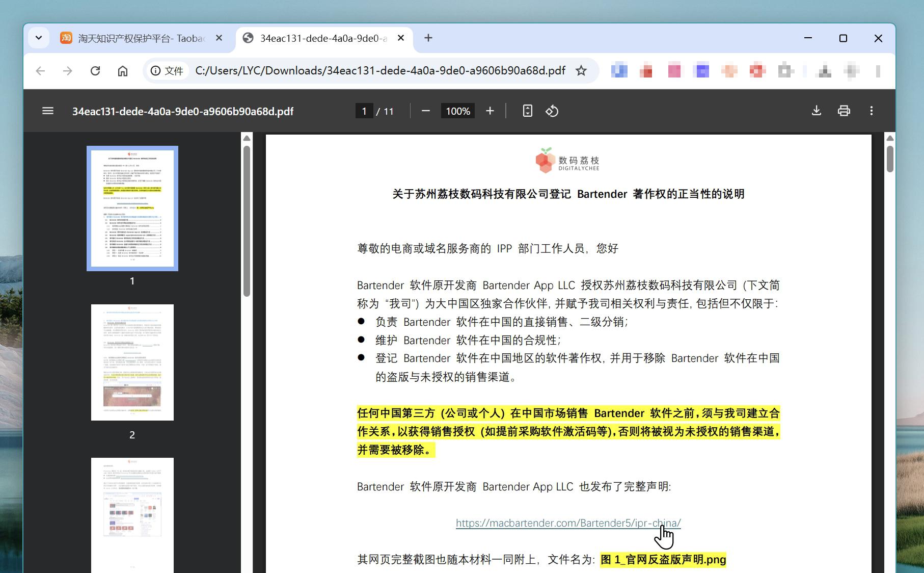Screen dimensions: 924x573
Task: Click the purple blurred extension icon
Action: point(702,71)
